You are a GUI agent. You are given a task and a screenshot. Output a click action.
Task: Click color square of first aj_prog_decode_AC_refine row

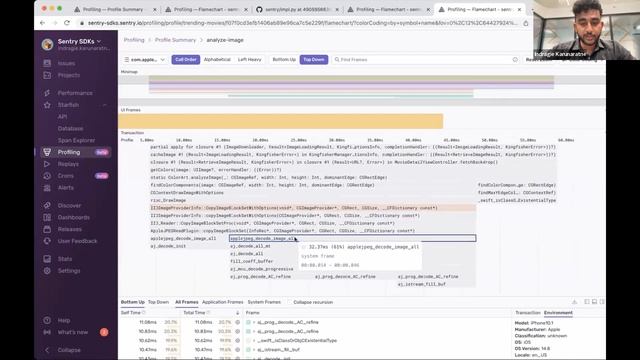(248, 322)
